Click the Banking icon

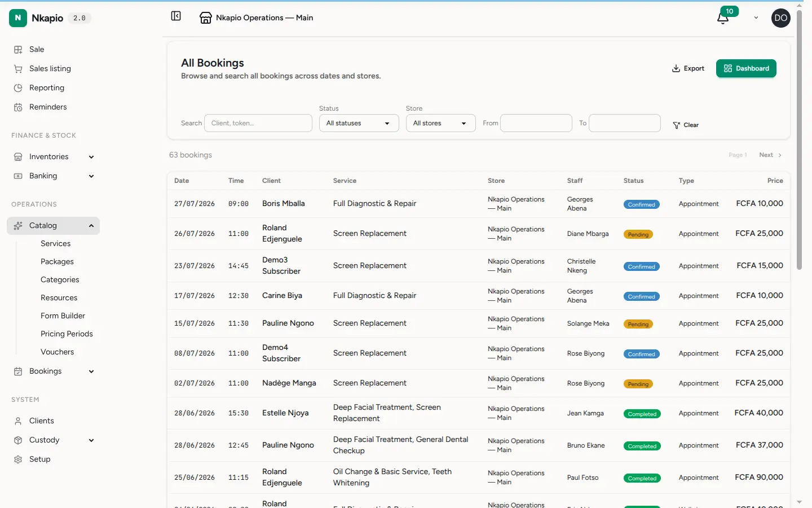coord(18,176)
